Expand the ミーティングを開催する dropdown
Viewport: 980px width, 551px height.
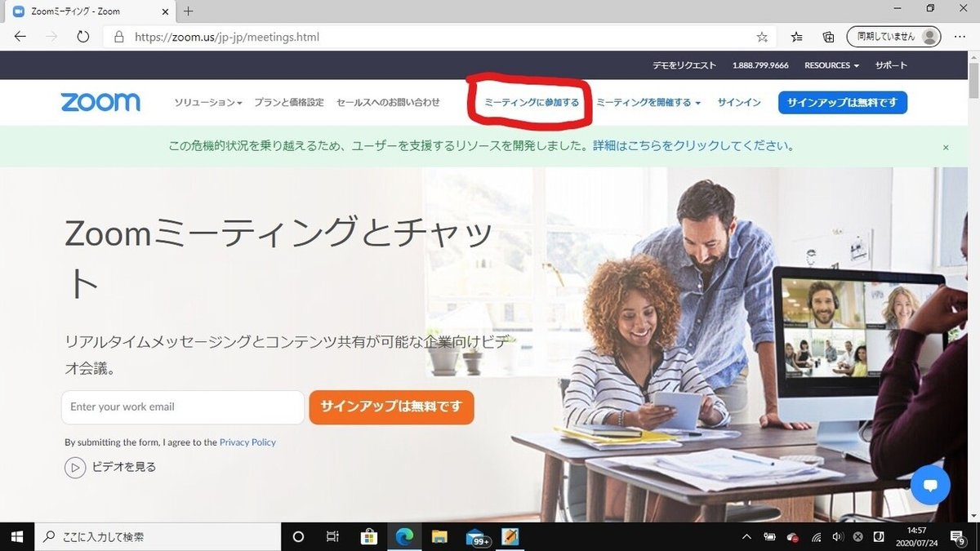tap(648, 102)
